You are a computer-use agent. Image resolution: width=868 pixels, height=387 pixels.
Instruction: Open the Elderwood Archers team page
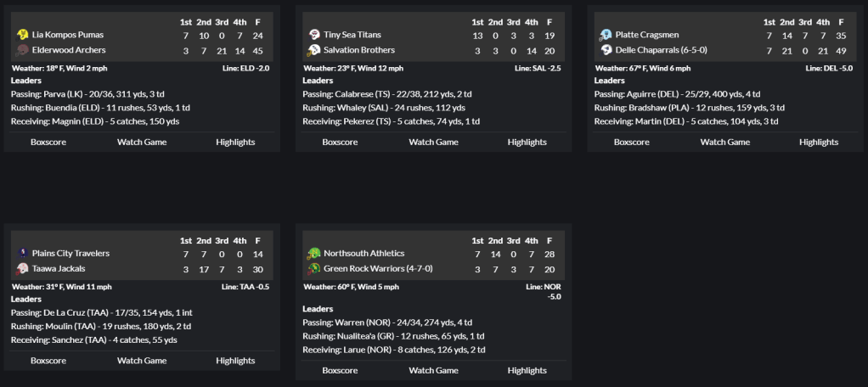coord(69,50)
